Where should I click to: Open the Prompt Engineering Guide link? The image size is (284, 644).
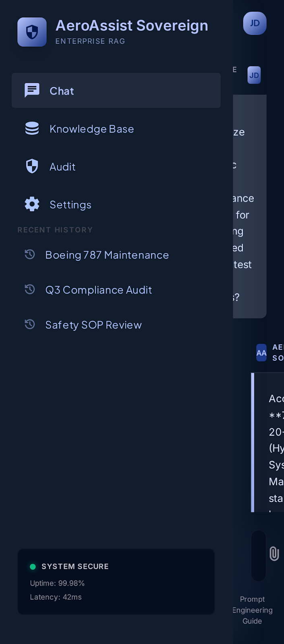click(x=253, y=610)
